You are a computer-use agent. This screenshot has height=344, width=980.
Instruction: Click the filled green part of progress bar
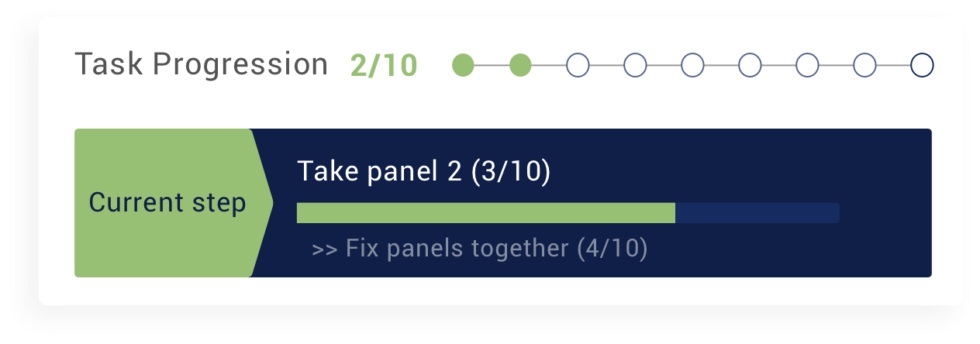click(486, 213)
